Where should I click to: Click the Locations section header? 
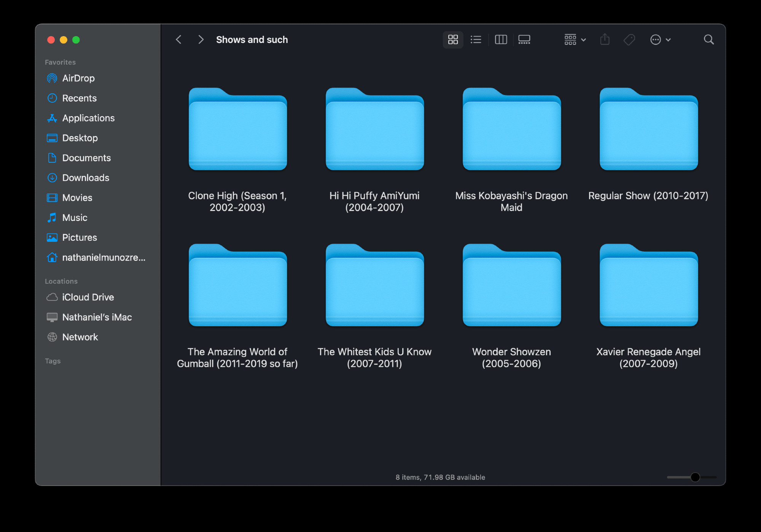(61, 281)
